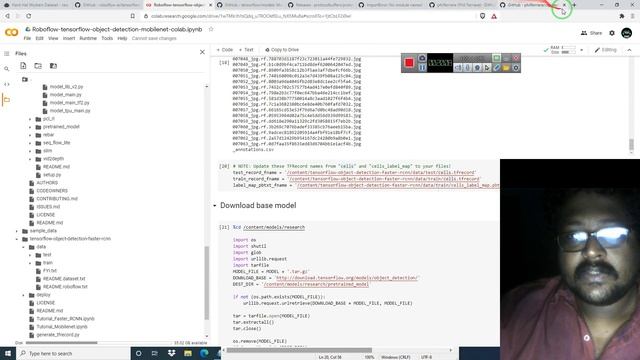Open a new browser tab with plus icon
Viewport: 640px width, 360px height.
[574, 5]
